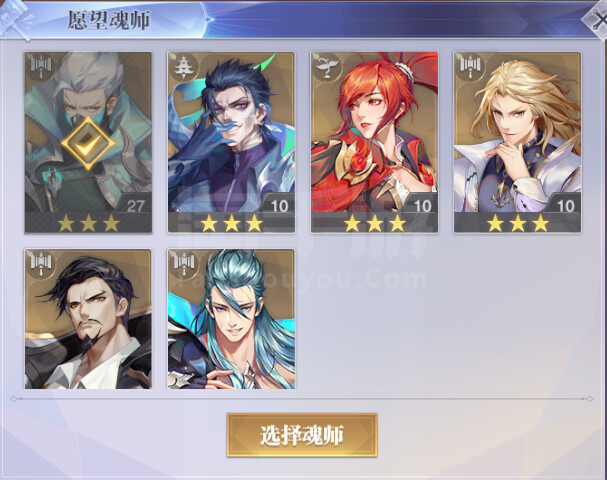Click the level 27 badge on the masked card

tap(135, 206)
